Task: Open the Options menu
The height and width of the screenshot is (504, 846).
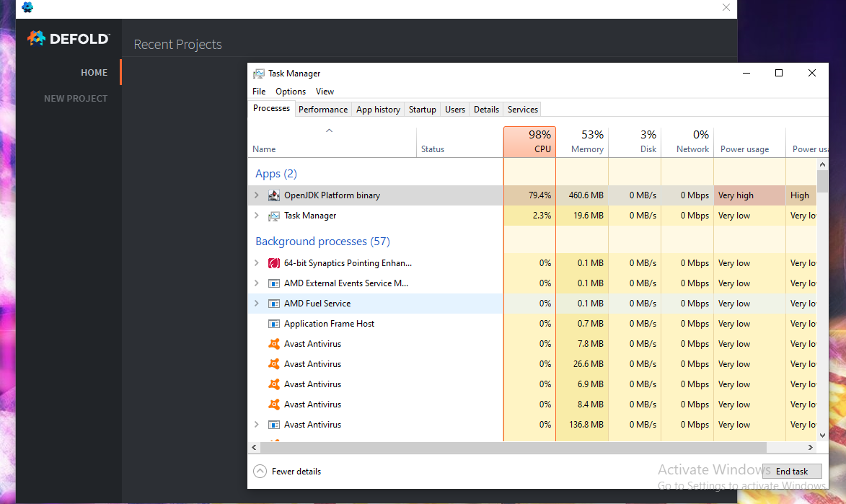Action: pos(290,91)
